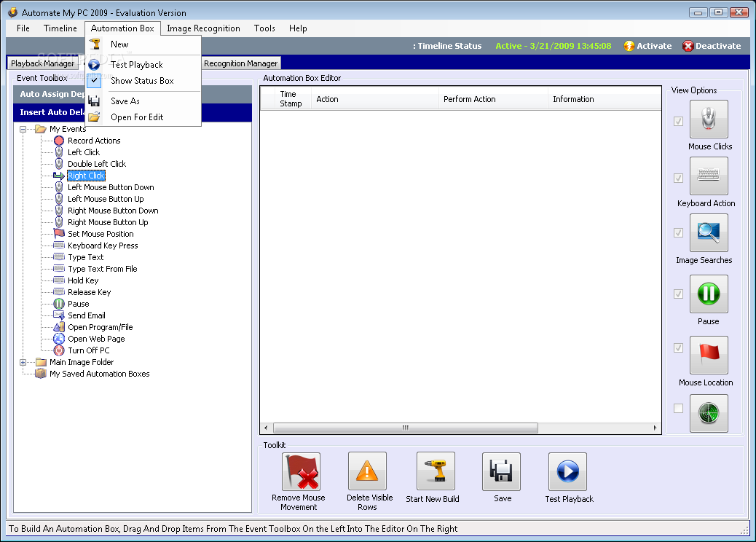The height and width of the screenshot is (542, 756).
Task: Click the Insert Auto Delay bar
Action: (x=50, y=112)
